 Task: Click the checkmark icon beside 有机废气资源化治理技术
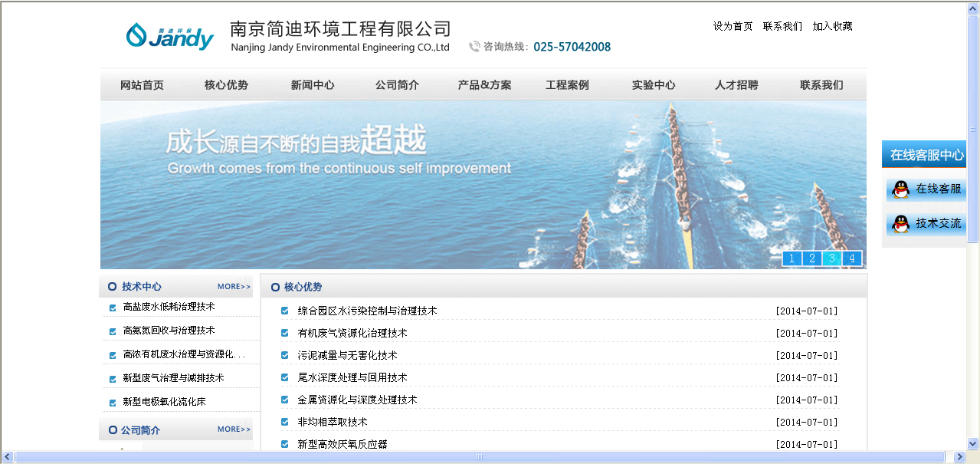[285, 333]
